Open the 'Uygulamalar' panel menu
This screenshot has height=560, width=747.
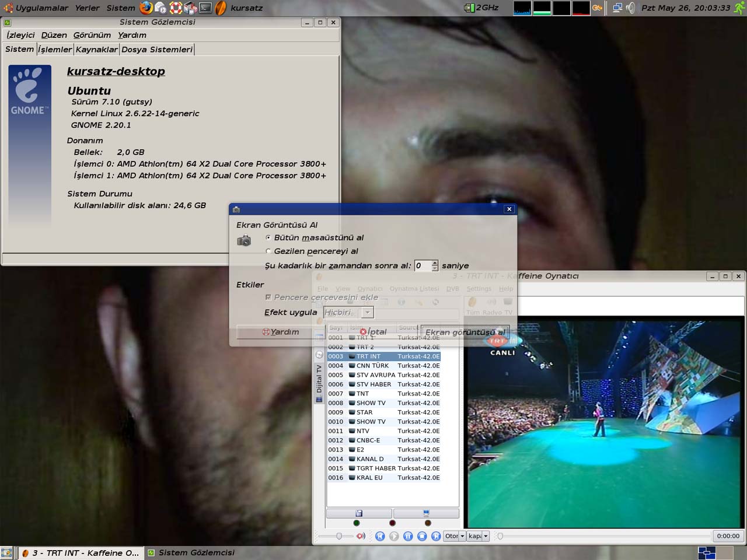(x=41, y=8)
